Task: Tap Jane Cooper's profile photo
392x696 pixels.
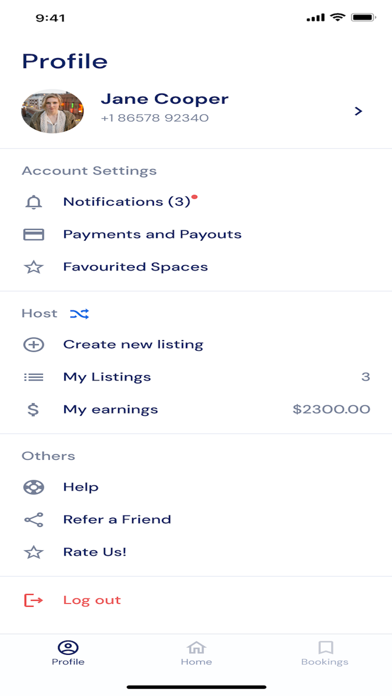Action: click(52, 111)
